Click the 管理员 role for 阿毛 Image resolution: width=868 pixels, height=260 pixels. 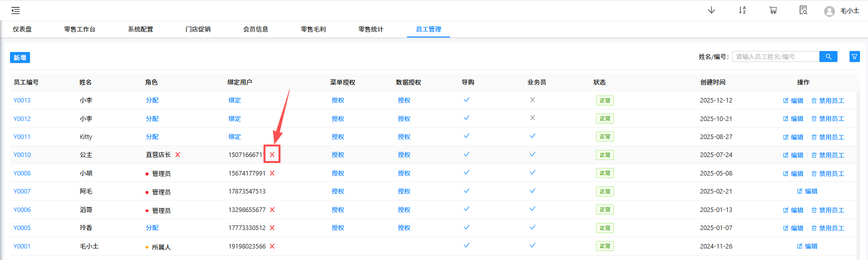tap(161, 192)
